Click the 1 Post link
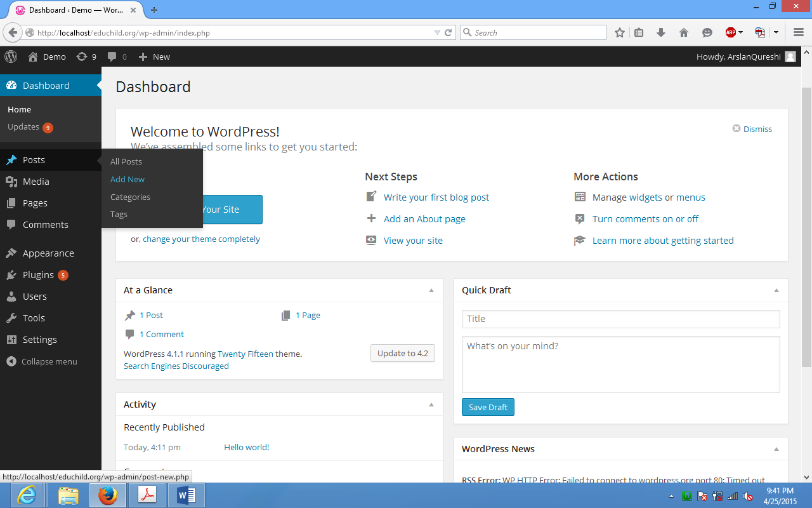The image size is (812, 508). coord(151,316)
